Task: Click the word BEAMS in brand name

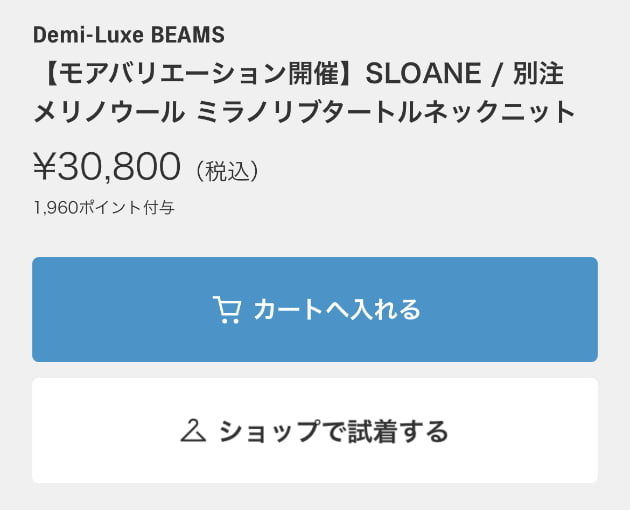Action: tap(188, 35)
